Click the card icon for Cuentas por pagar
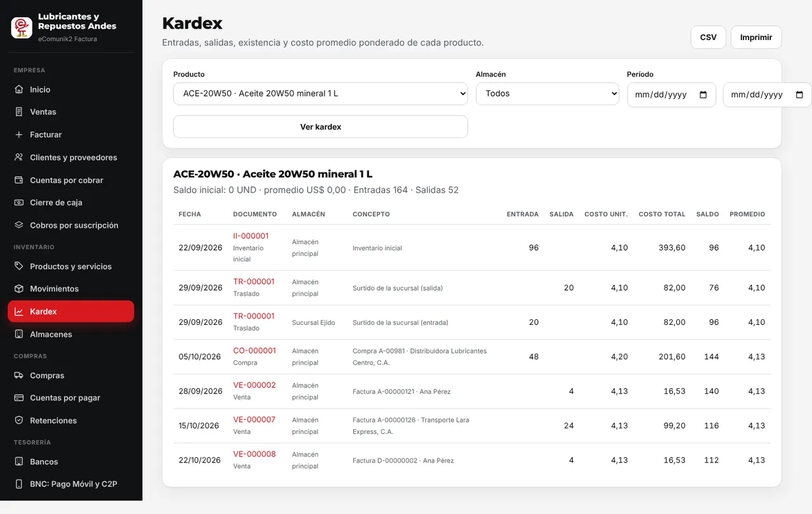Image resolution: width=812 pixels, height=514 pixels. point(19,398)
